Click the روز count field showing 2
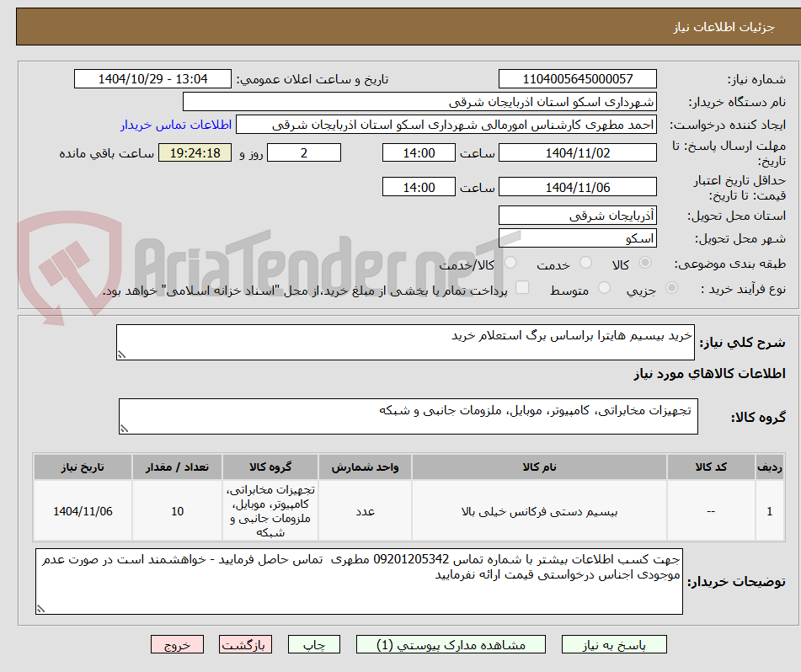The image size is (801, 672). 304,152
